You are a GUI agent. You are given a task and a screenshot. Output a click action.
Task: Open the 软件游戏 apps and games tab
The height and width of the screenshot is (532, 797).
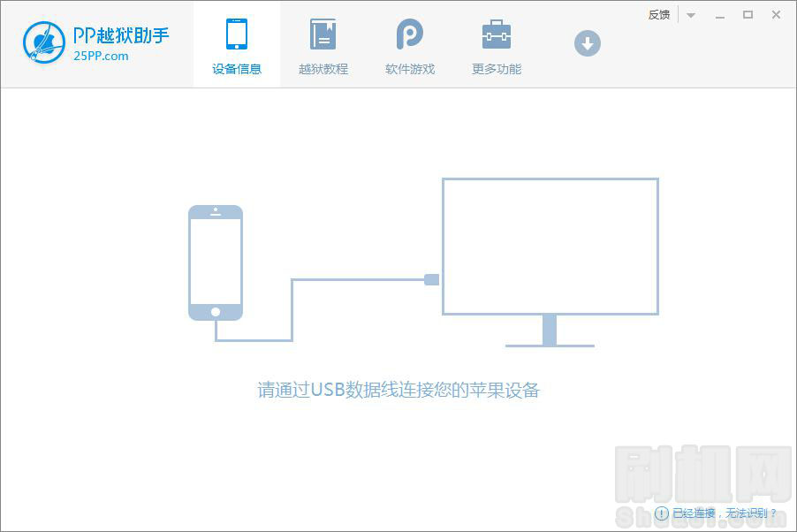[410, 45]
